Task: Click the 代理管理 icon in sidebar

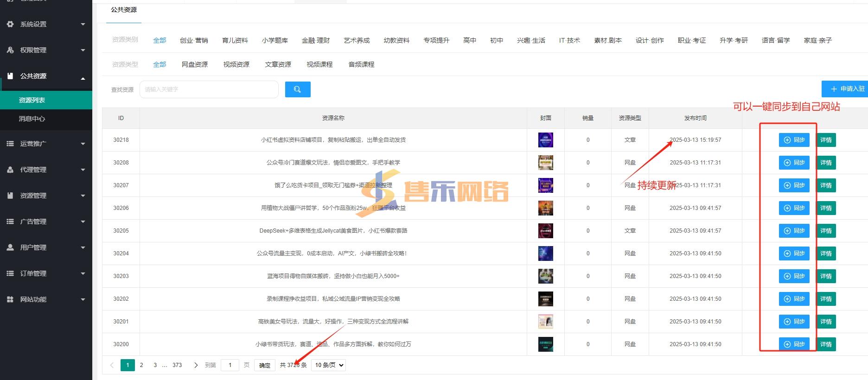Action: [10, 170]
